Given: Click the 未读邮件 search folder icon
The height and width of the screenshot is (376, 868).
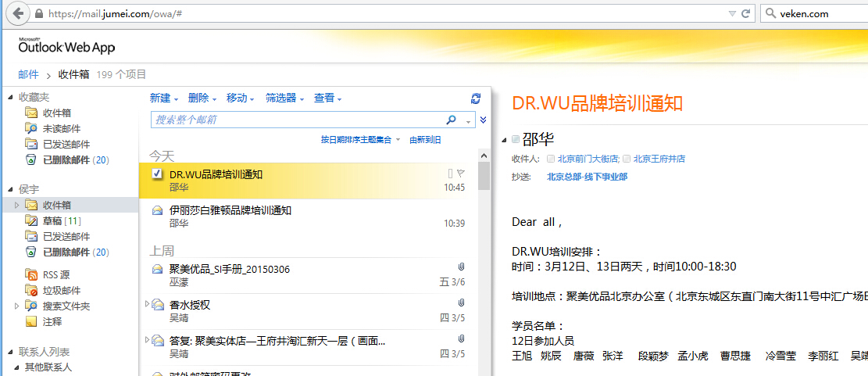Looking at the screenshot, I should (x=31, y=128).
